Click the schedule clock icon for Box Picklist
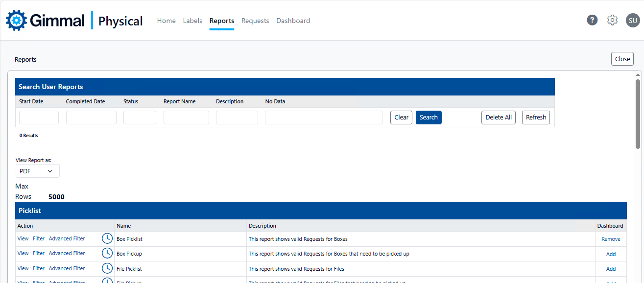The height and width of the screenshot is (283, 644). click(x=107, y=238)
